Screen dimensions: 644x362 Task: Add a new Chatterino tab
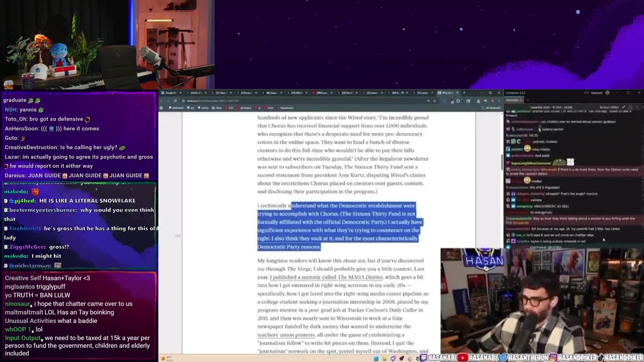pos(528,100)
